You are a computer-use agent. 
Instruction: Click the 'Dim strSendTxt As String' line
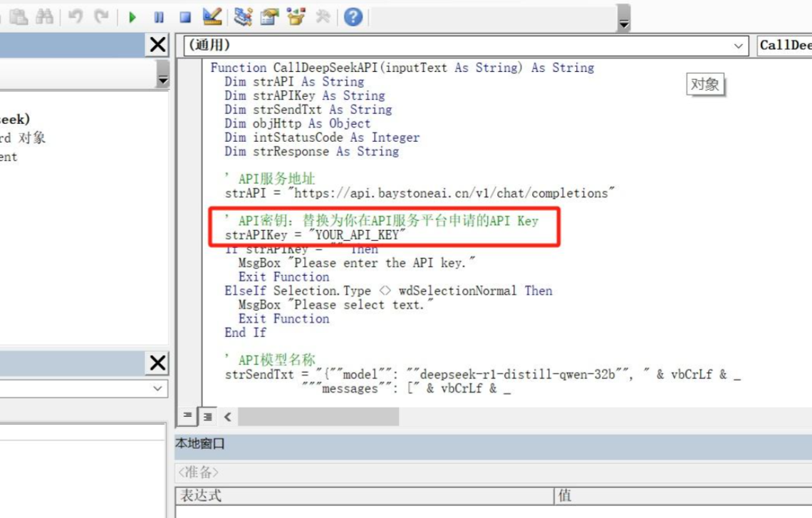[x=308, y=110]
